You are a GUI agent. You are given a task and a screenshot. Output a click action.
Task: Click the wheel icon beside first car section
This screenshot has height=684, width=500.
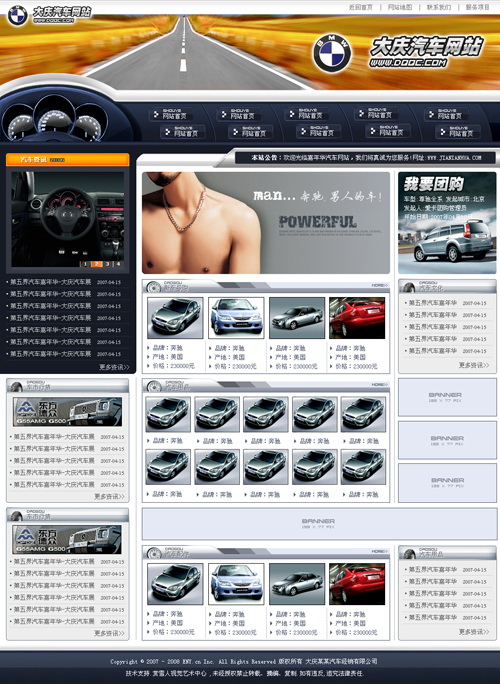(154, 287)
